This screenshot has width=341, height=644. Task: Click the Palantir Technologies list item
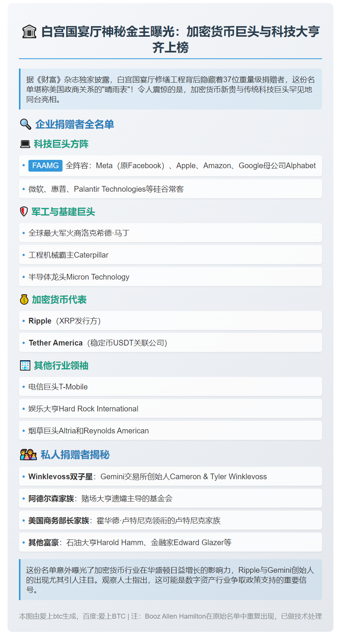click(x=106, y=189)
